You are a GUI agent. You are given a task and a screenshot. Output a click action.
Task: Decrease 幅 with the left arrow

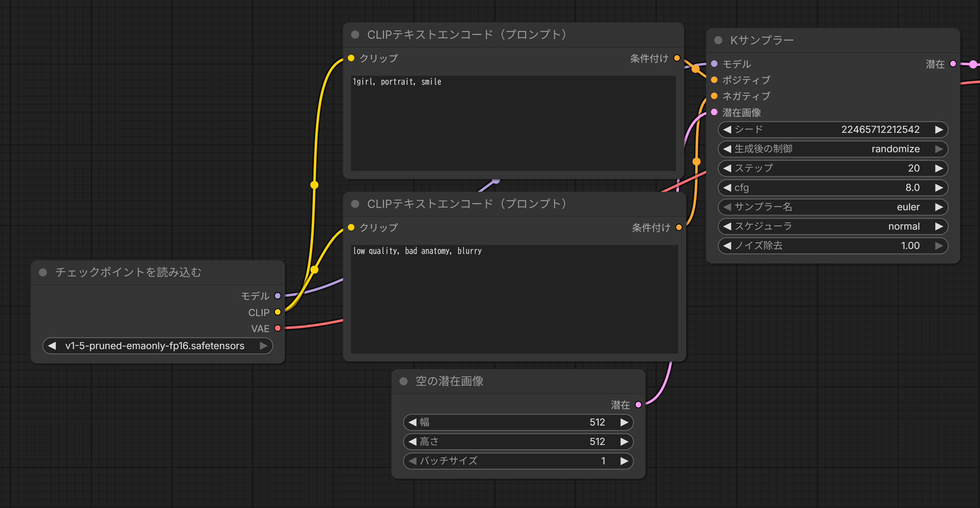coord(413,422)
